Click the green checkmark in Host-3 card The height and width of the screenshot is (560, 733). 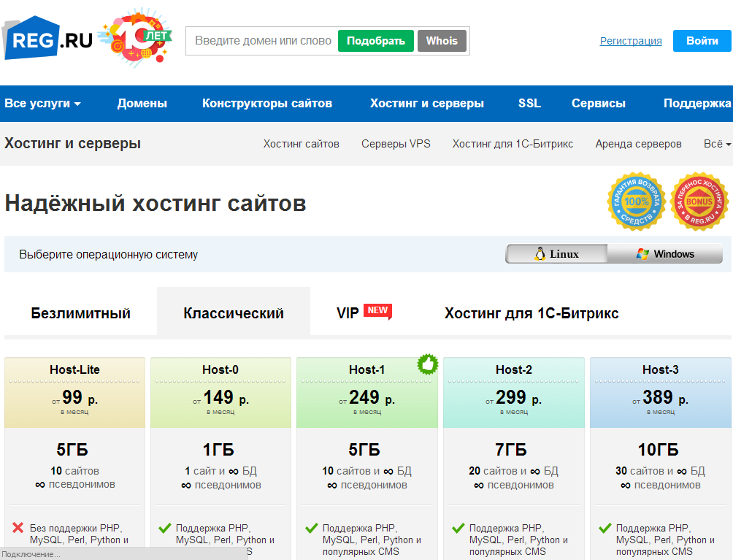pyautogui.click(x=605, y=528)
